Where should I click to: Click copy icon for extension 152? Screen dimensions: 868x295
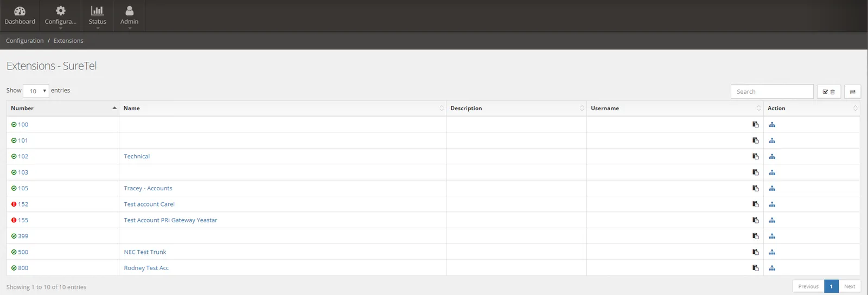(755, 204)
